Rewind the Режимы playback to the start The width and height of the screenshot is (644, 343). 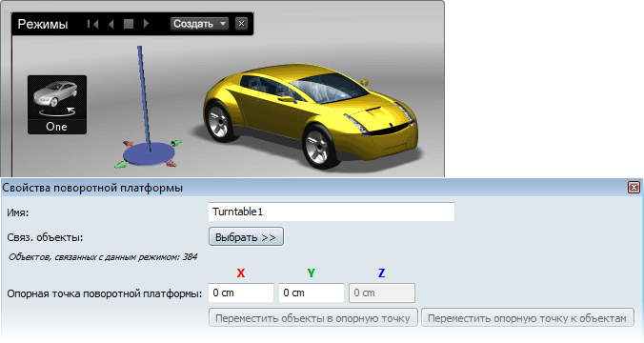pyautogui.click(x=92, y=24)
